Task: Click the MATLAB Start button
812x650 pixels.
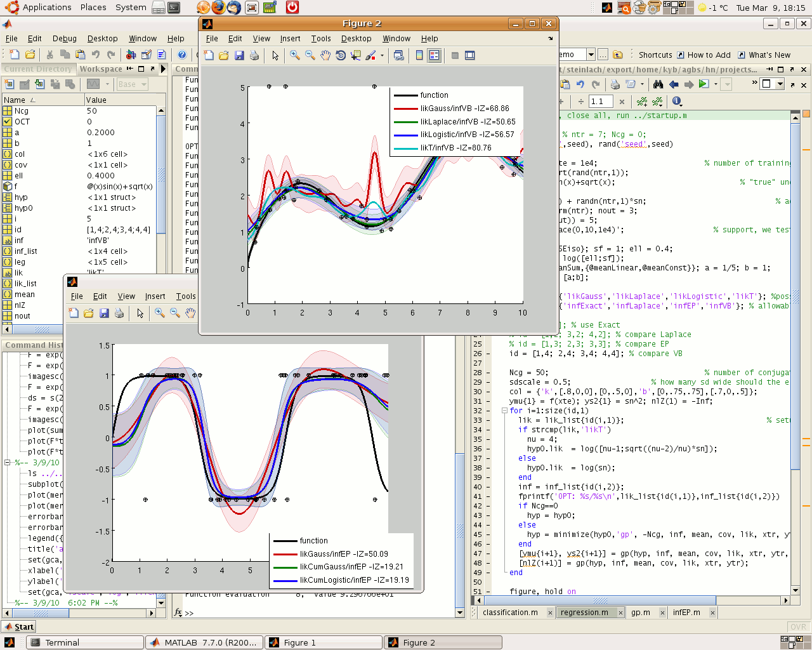Action: (x=18, y=627)
